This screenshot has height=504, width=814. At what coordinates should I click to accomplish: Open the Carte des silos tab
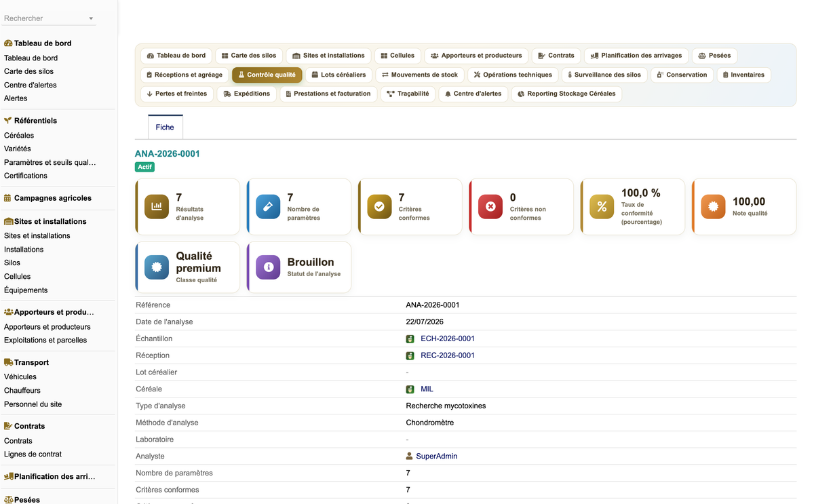[x=249, y=56]
